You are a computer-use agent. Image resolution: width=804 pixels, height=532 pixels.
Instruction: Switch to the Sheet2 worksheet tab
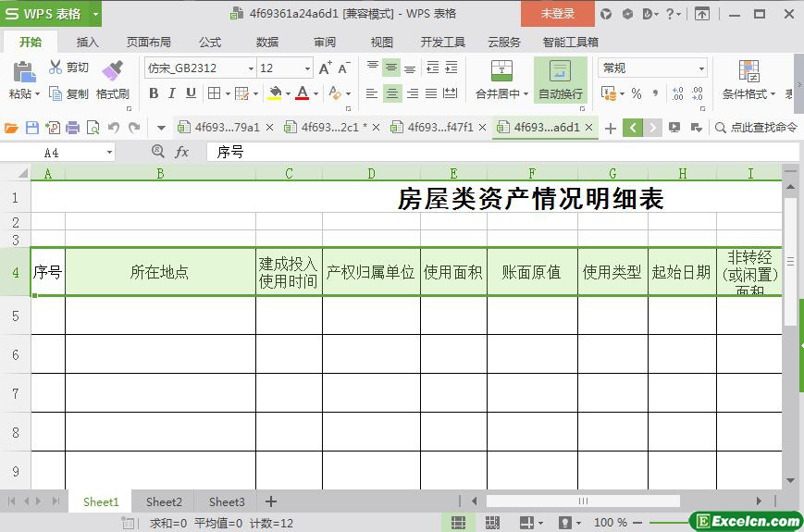point(164,501)
